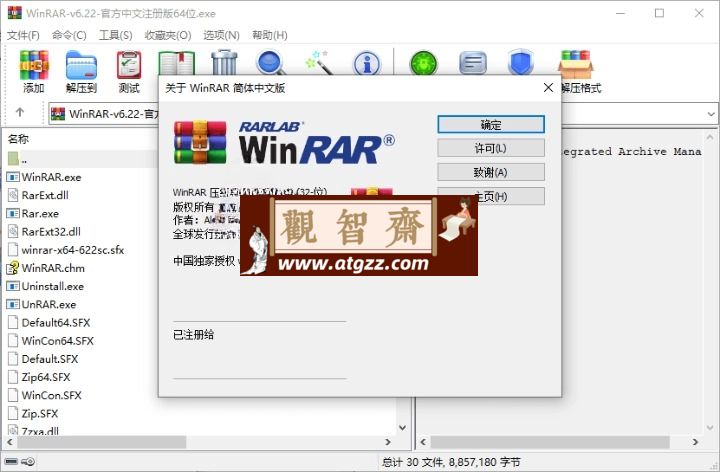Click the green Virus Scan bug icon
720x472 pixels.
423,63
